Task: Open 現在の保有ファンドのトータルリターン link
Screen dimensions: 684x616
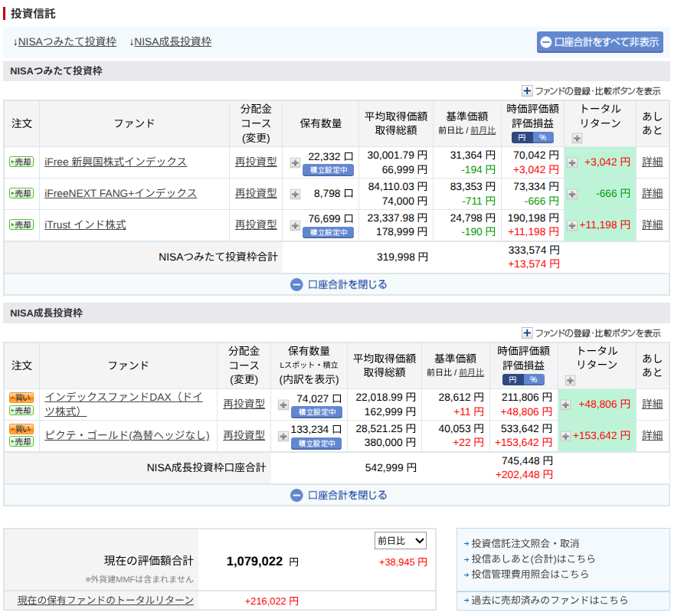Action: pyautogui.click(x=106, y=601)
